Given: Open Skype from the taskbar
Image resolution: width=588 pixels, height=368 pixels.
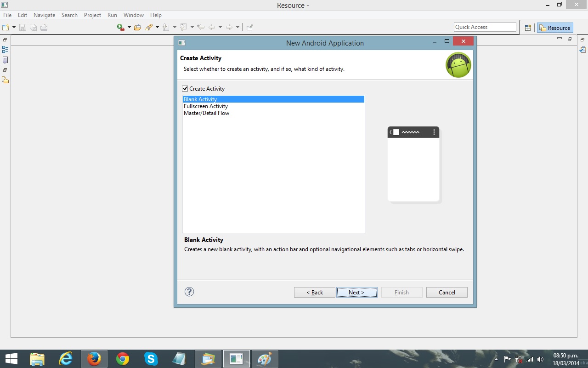Looking at the screenshot, I should [151, 359].
